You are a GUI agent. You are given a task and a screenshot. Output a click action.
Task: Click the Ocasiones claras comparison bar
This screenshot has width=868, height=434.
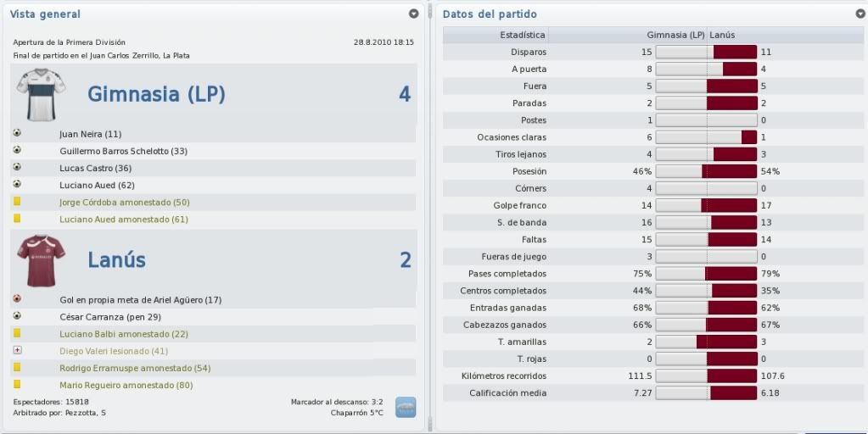706,137
